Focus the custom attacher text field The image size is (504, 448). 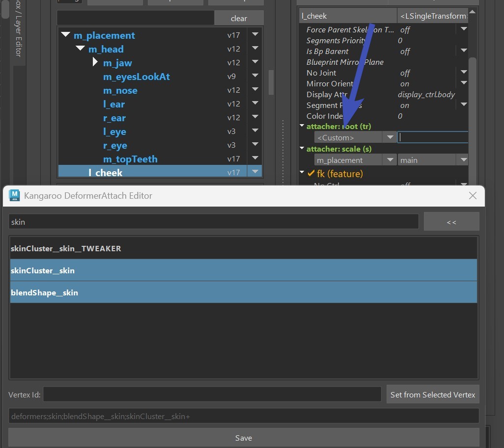point(433,137)
